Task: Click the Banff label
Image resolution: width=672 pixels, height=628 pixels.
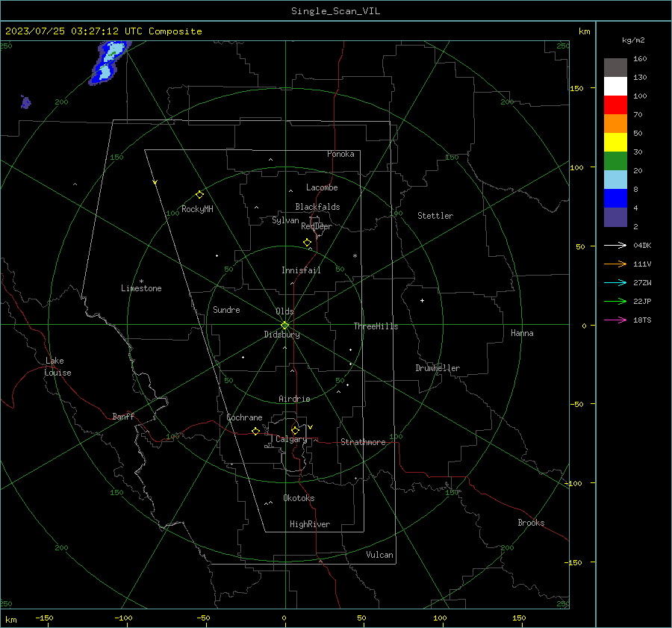Action: pyautogui.click(x=123, y=416)
